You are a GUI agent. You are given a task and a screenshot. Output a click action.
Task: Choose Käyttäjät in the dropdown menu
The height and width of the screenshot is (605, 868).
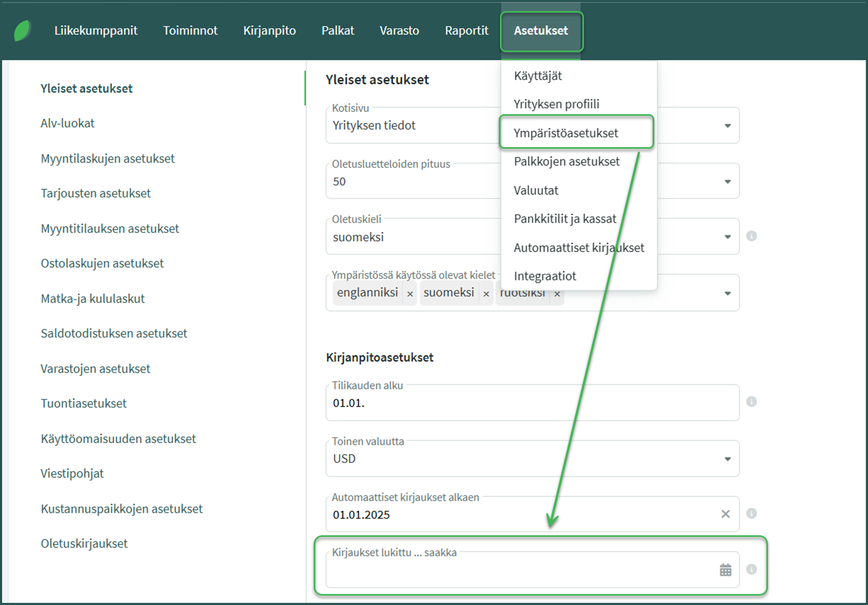538,76
